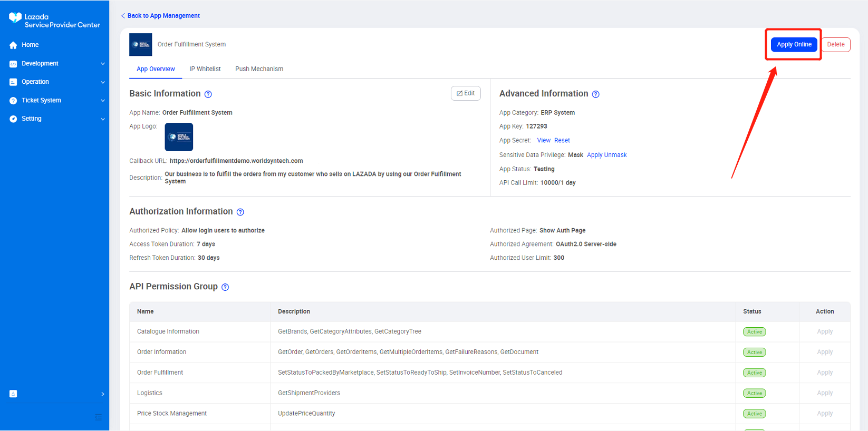
Task: Reset the App Secret
Action: (x=562, y=141)
